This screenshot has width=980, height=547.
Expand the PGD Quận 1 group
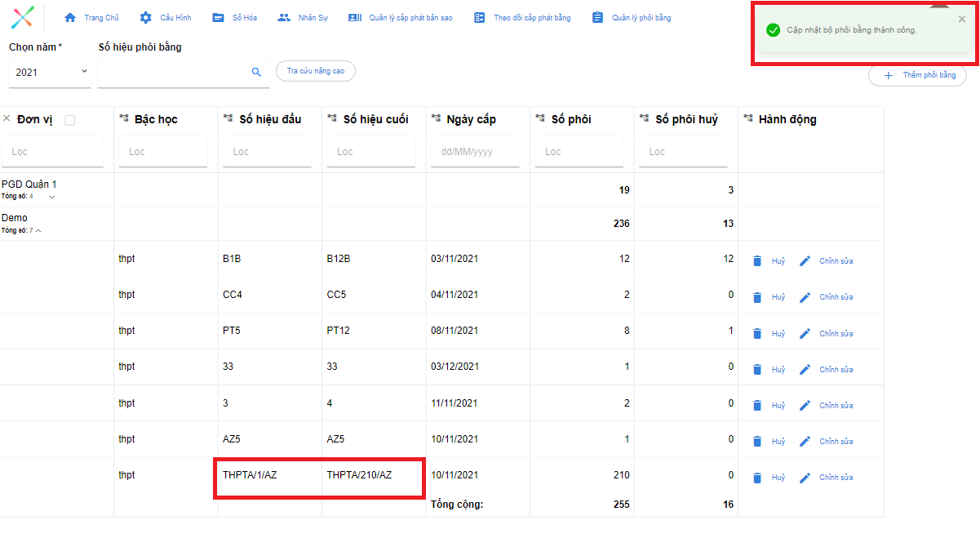52,197
